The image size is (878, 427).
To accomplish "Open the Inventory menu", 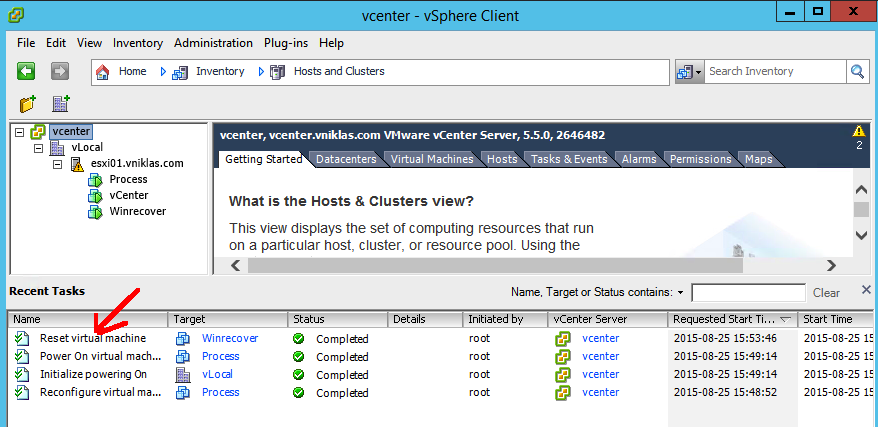I will (x=138, y=43).
